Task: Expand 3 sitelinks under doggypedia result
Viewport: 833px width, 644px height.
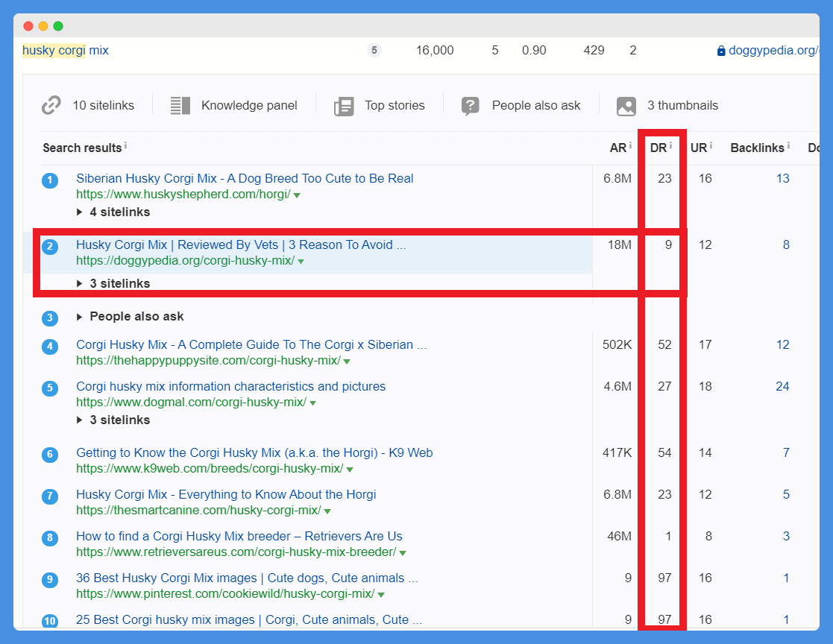Action: click(x=113, y=283)
